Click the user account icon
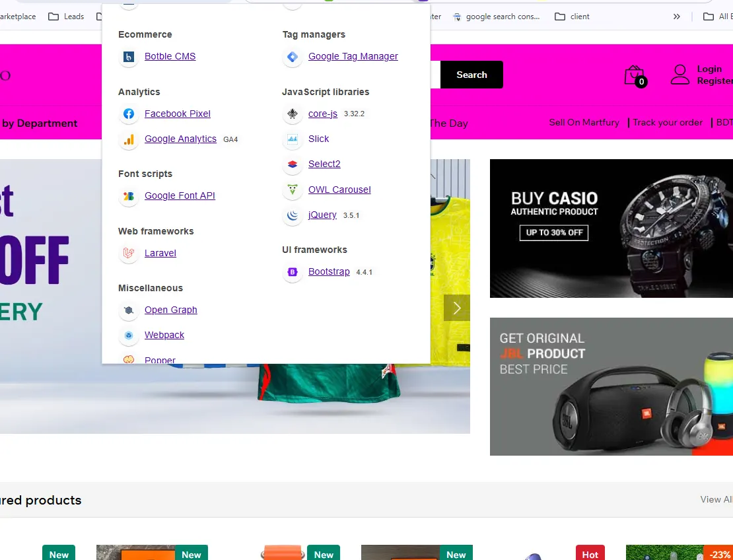 [680, 75]
